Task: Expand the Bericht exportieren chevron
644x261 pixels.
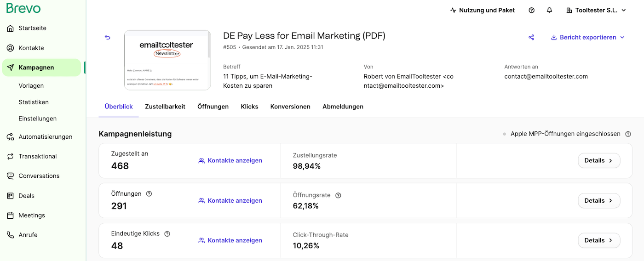Action: point(622,38)
